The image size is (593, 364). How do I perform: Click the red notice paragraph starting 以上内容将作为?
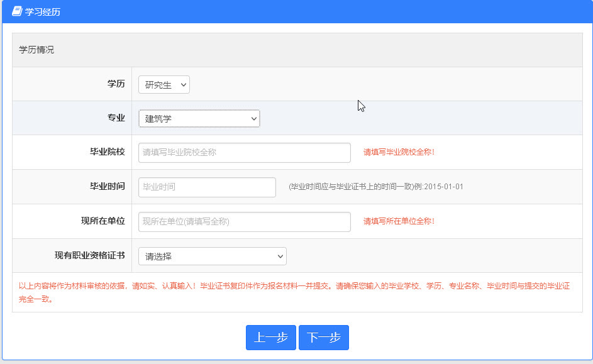(294, 292)
